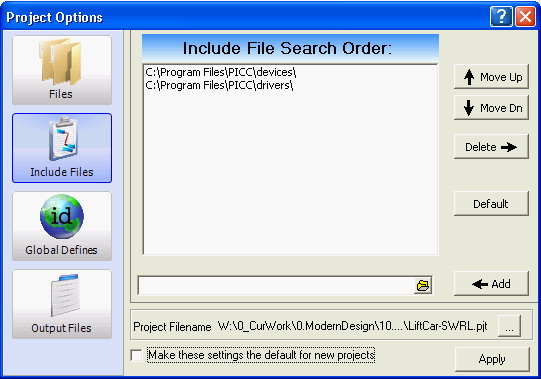Click the help question mark icon

tap(501, 16)
